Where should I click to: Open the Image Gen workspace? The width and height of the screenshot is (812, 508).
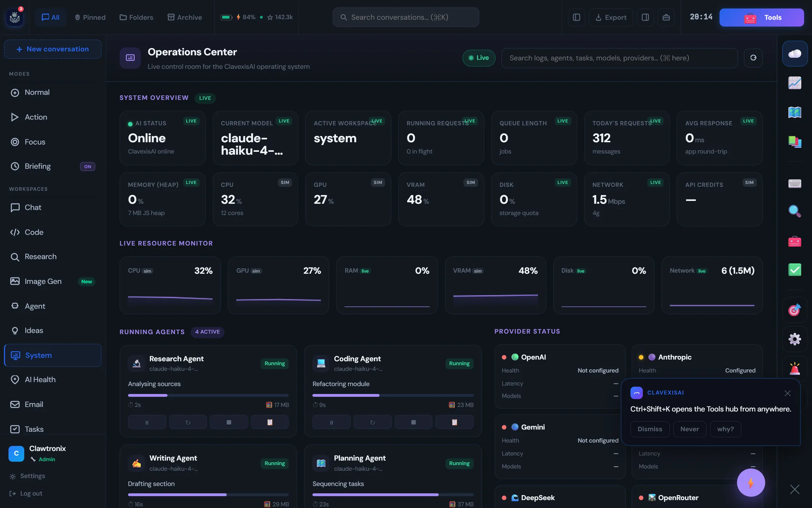(53, 281)
